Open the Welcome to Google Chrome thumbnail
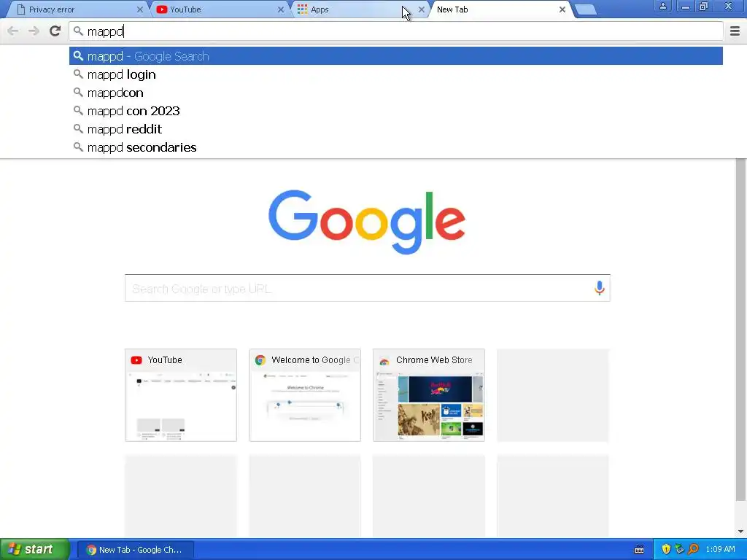 tap(305, 395)
